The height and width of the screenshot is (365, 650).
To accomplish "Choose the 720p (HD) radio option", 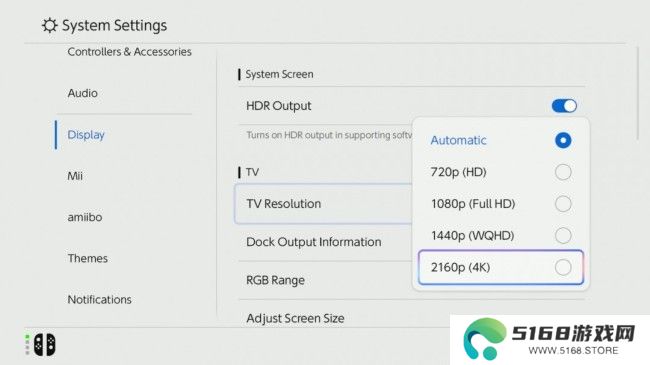I will click(563, 172).
